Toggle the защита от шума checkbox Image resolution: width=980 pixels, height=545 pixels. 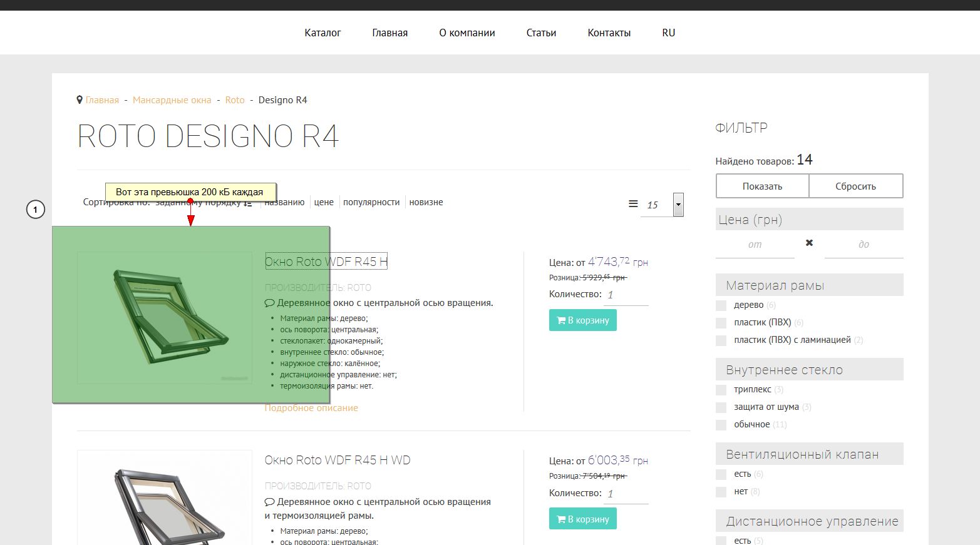721,407
